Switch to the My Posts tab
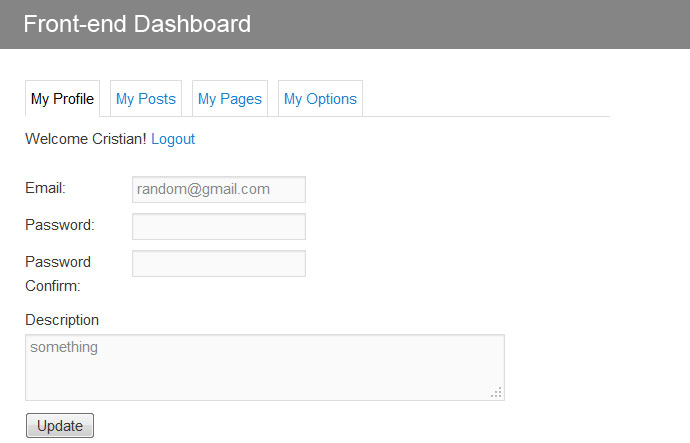690x443 pixels. pos(146,99)
